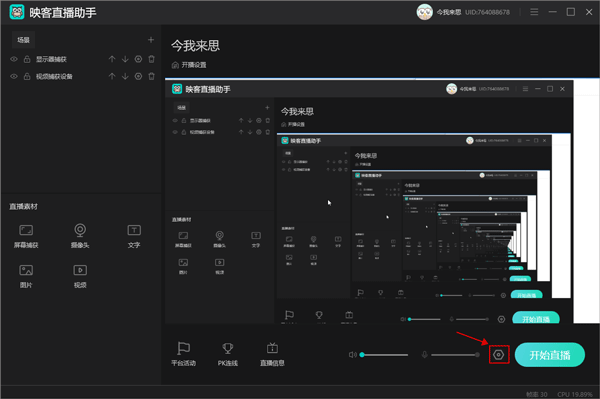Add 摄像头 camera material
Screen dimensions: 600x399
[80, 236]
